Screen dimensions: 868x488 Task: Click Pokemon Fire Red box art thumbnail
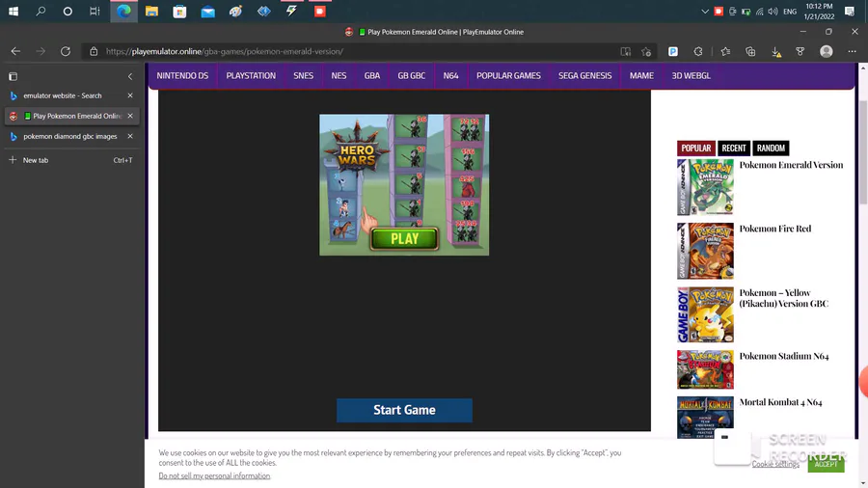point(705,251)
